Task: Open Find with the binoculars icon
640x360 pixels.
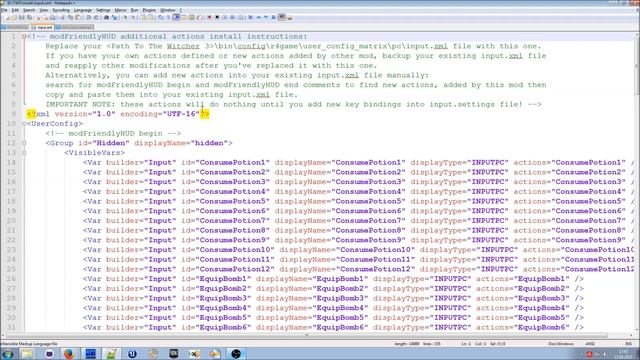Action: tap(106, 18)
